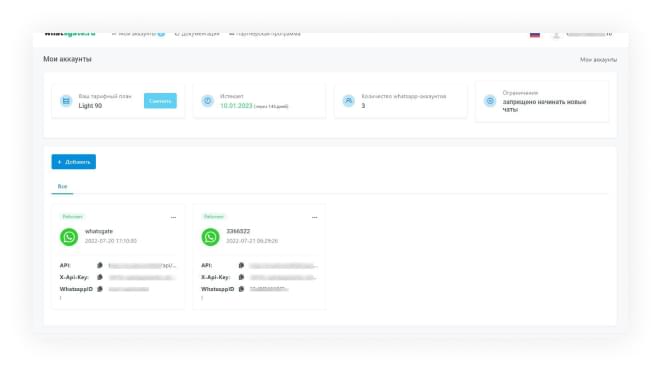Click the blurred X-Api-Key value on 3366322 card
The height and width of the screenshot is (371, 661).
[x=282, y=277]
